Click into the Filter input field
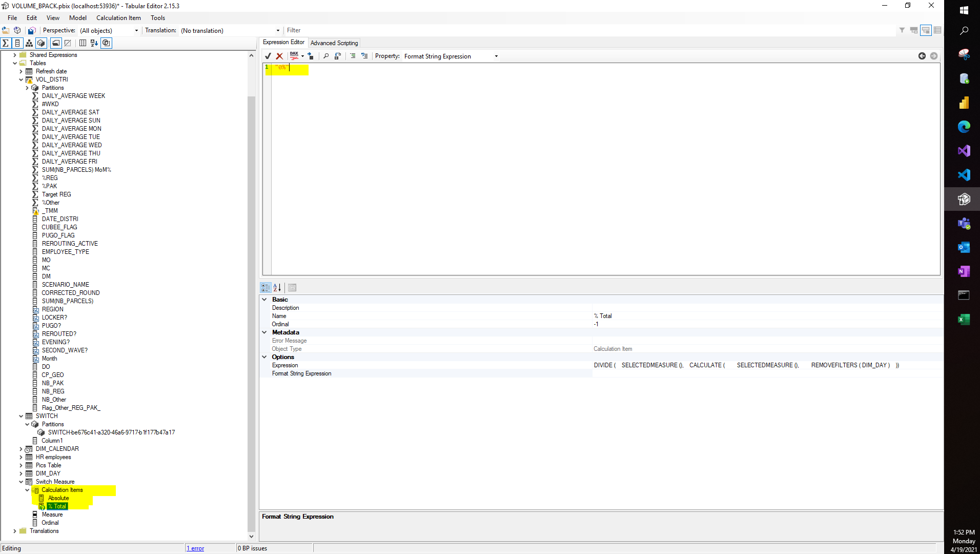980x554 pixels. (589, 30)
